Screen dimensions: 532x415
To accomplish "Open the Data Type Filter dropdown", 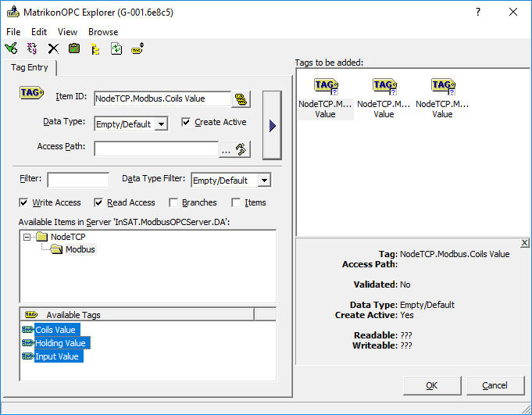I will click(264, 181).
